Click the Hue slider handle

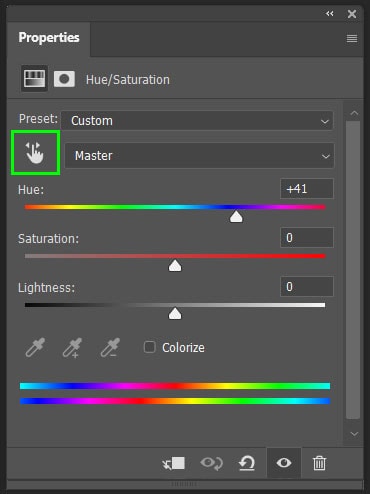(x=236, y=216)
